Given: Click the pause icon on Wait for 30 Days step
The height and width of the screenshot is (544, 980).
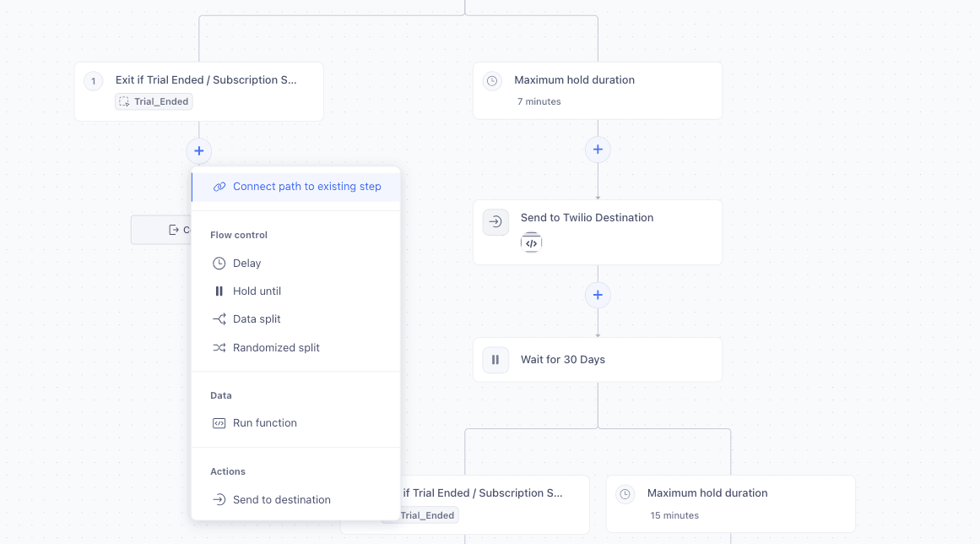Looking at the screenshot, I should tap(495, 359).
